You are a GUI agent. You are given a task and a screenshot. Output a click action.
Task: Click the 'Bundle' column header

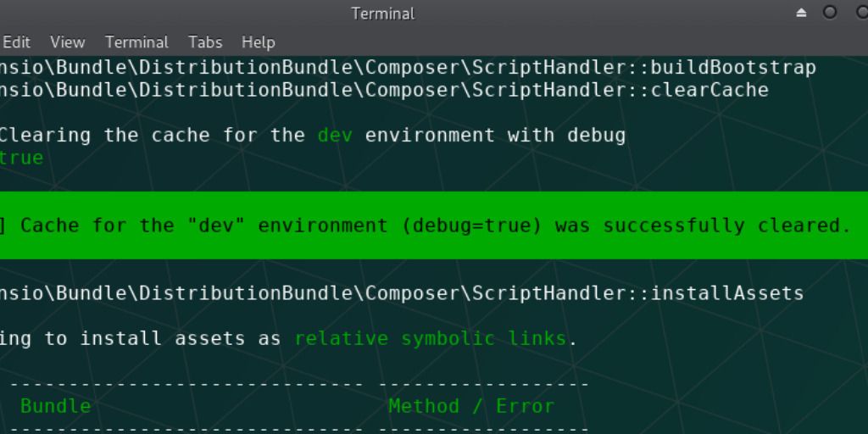tap(55, 406)
